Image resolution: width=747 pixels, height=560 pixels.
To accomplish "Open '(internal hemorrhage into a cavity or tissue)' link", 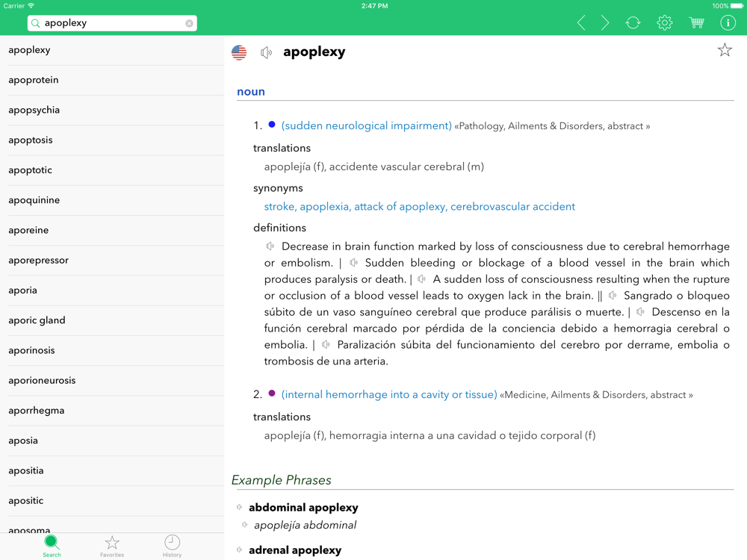I will [389, 394].
